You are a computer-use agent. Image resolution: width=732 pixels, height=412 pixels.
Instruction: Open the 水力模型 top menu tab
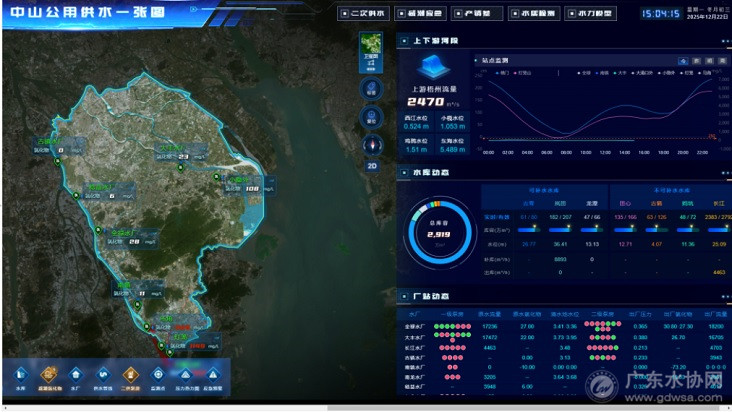click(x=589, y=14)
